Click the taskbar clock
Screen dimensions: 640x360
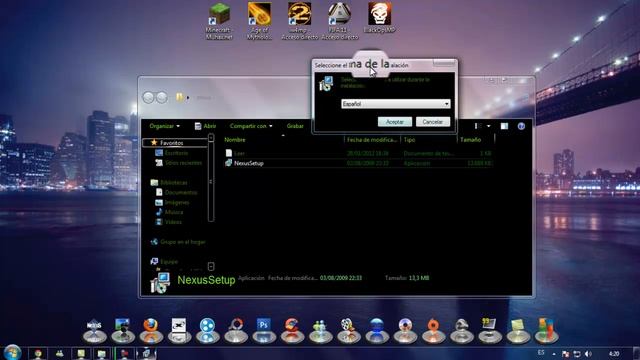pyautogui.click(x=614, y=353)
